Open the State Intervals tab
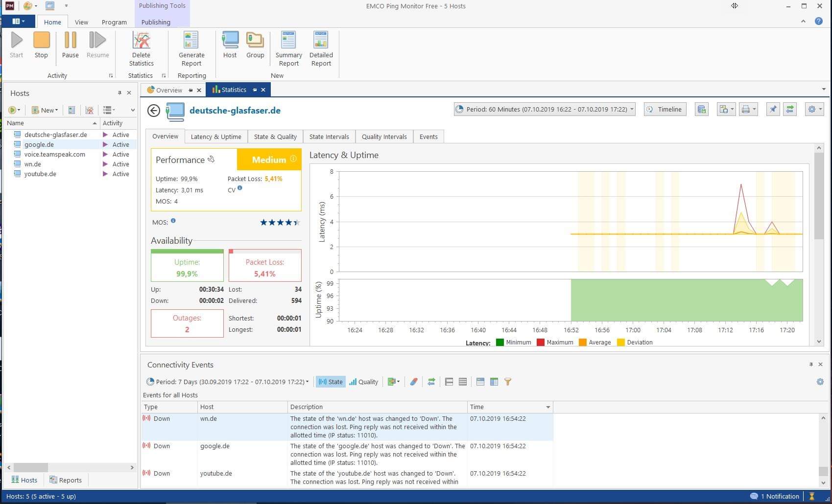Image resolution: width=832 pixels, height=504 pixels. (329, 137)
